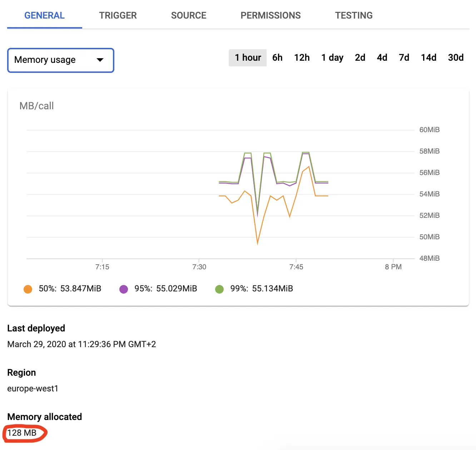Click the orange 50% legend dot

[x=28, y=289]
